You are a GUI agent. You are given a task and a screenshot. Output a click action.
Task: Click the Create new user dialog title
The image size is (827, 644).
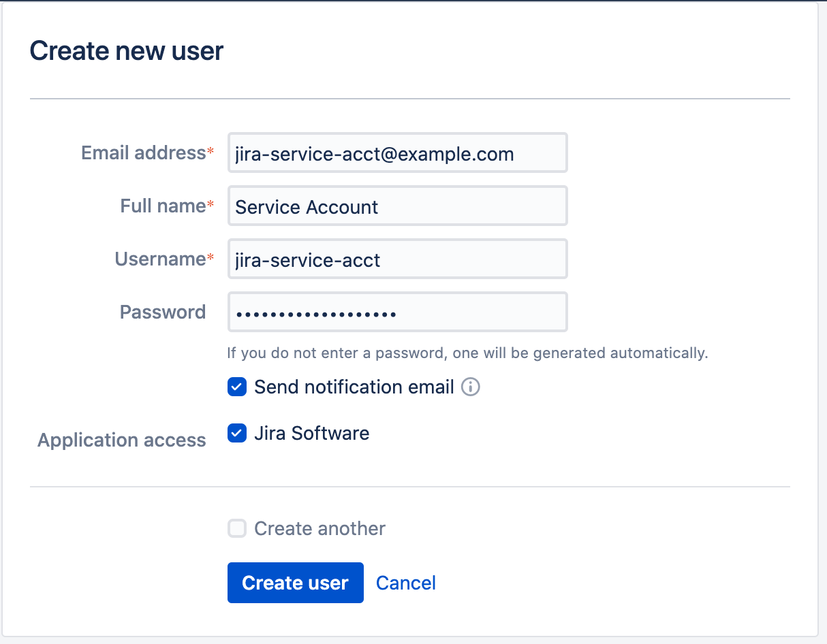[x=126, y=50]
